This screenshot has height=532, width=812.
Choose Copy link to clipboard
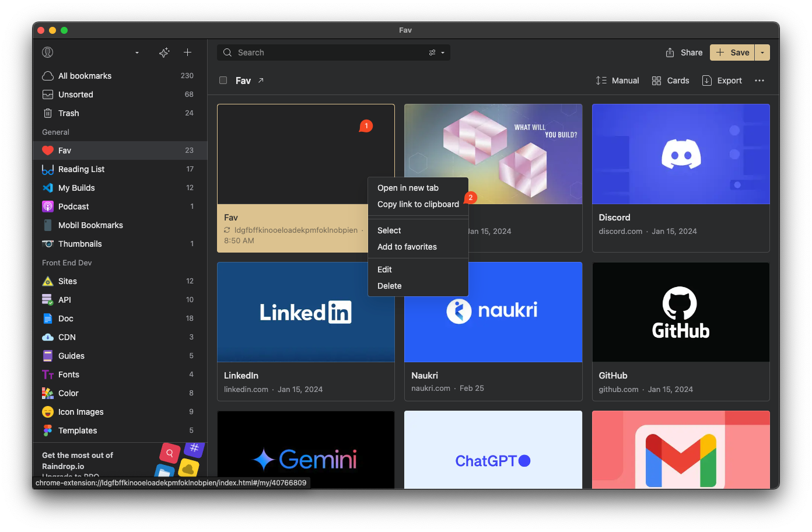click(x=418, y=204)
